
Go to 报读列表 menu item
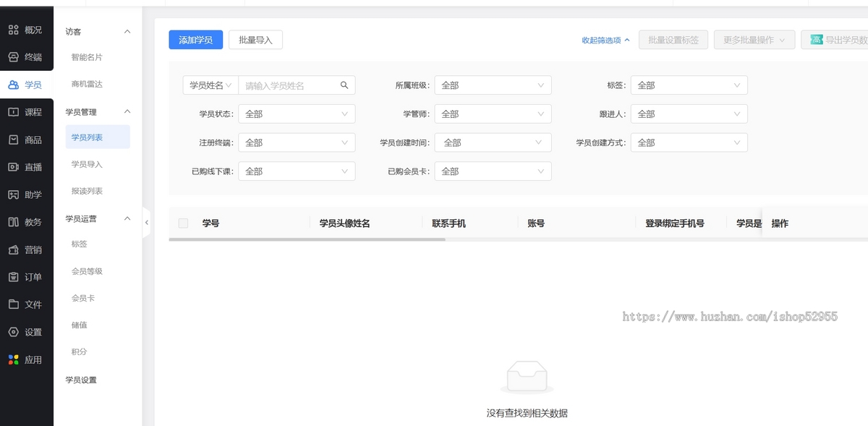coord(87,191)
